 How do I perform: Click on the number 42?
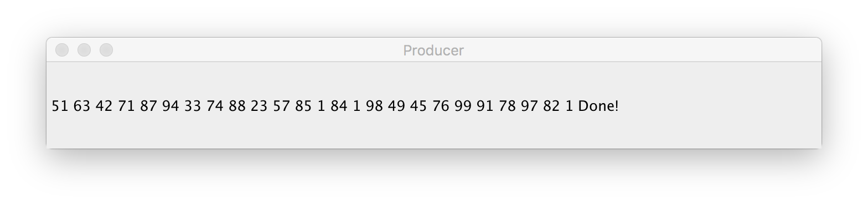(104, 106)
